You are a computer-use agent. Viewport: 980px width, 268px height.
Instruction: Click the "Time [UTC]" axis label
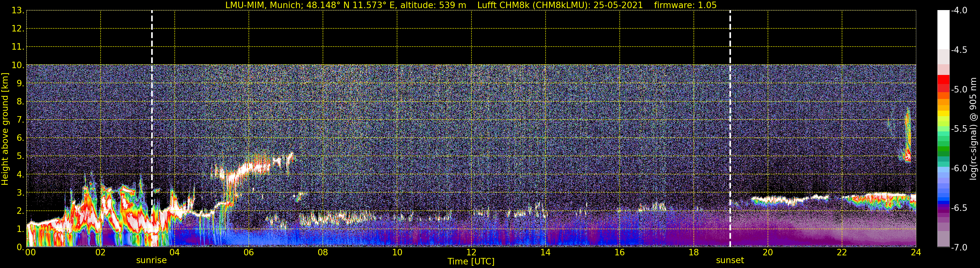pyautogui.click(x=471, y=262)
